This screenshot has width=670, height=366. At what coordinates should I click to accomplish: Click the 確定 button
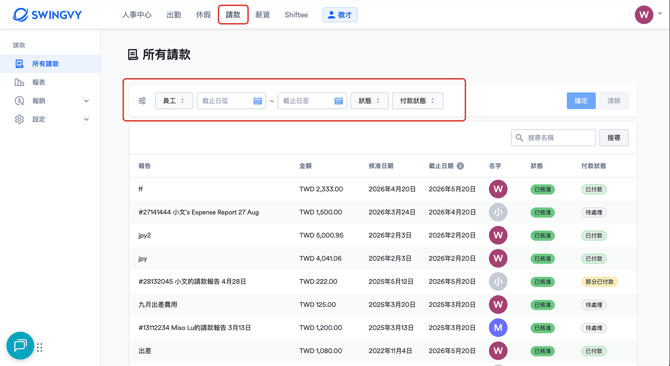(581, 101)
